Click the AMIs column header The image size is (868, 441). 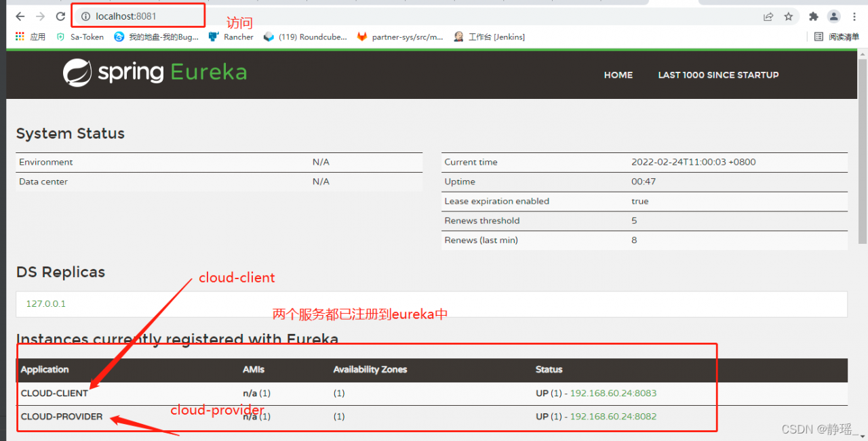(254, 370)
